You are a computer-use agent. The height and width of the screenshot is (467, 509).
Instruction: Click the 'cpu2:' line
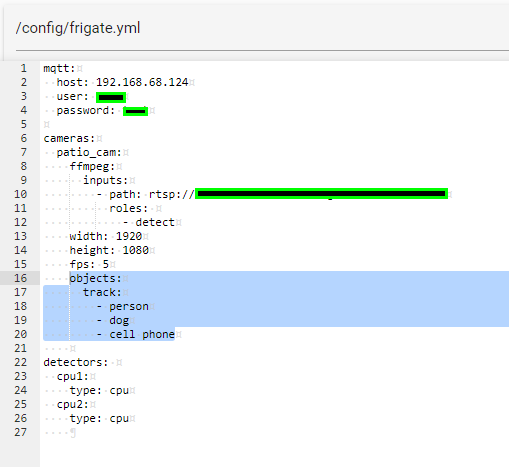click(x=72, y=404)
